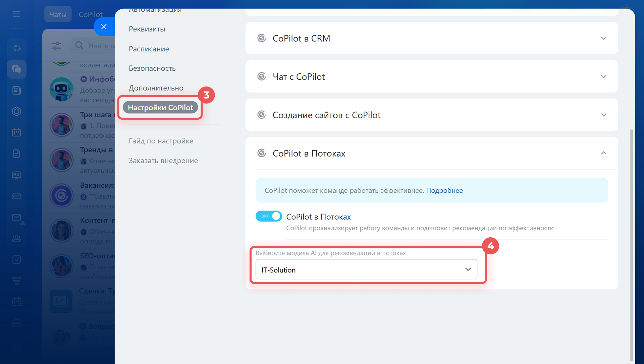
Task: Collapse the 'CoPilot в Потоках' section
Action: tap(603, 153)
